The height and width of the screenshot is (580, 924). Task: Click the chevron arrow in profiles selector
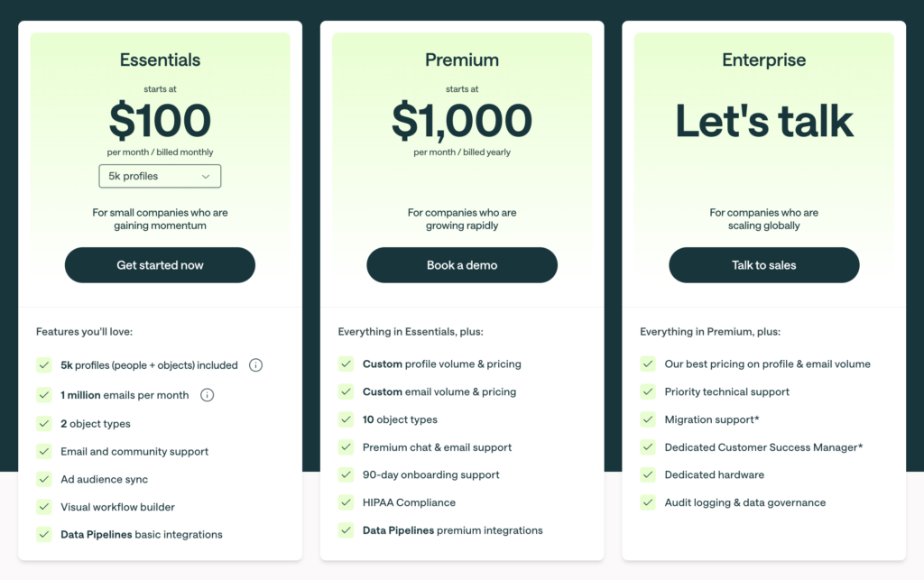point(206,177)
